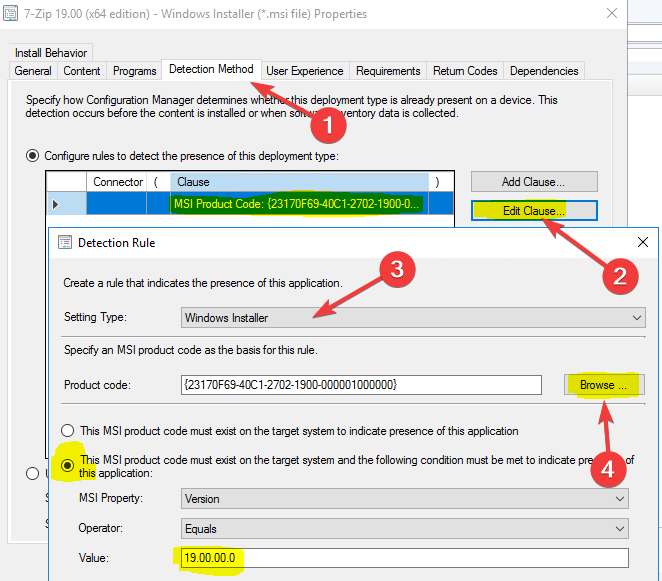
Task: Open the Operator Equals dropdown
Action: point(405,529)
